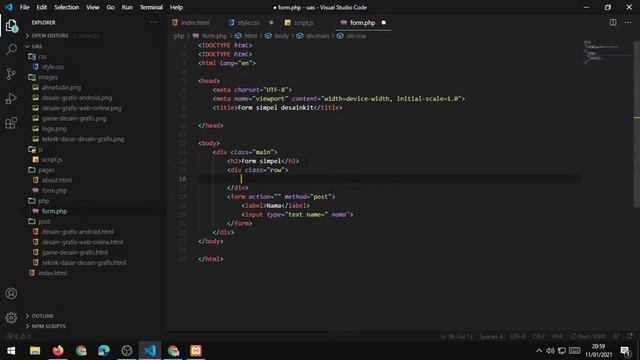
Task: Open about.html in the pages folder
Action: click(56, 180)
